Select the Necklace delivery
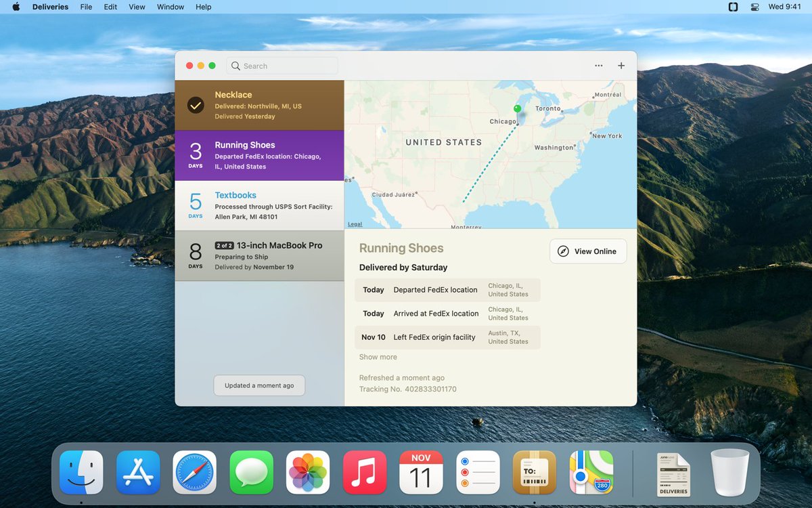 coord(259,106)
